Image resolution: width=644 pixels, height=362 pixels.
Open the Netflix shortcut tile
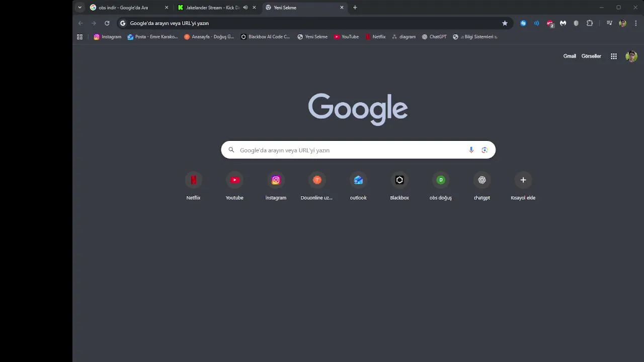[x=193, y=187]
